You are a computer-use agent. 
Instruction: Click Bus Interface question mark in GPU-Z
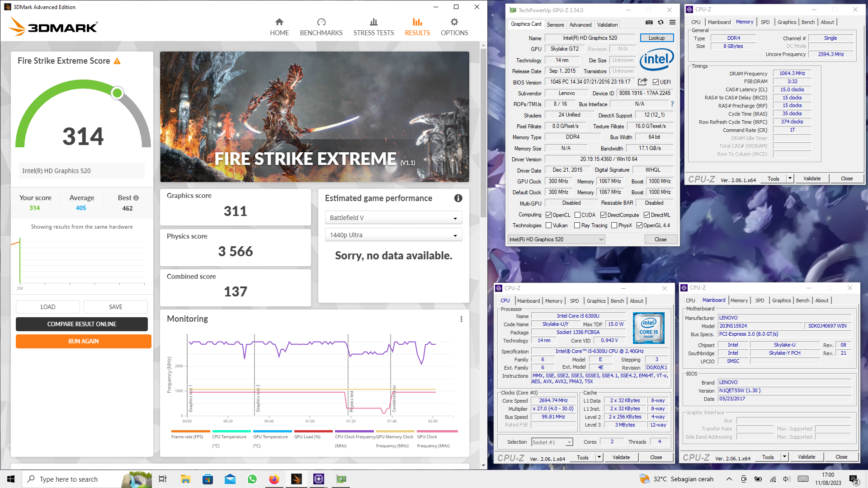tap(672, 104)
